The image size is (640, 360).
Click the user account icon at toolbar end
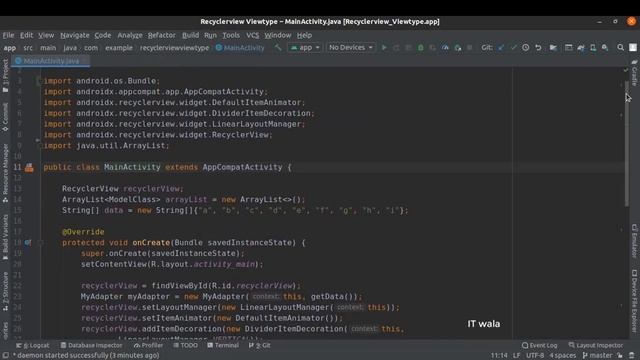633,48
